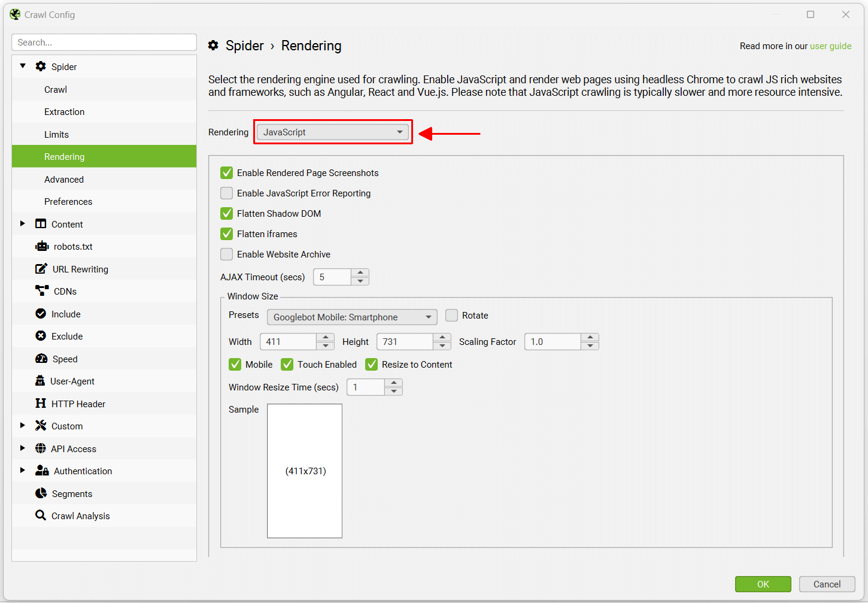This screenshot has height=603, width=868.
Task: Open Advanced settings under Spider
Action: click(x=104, y=179)
